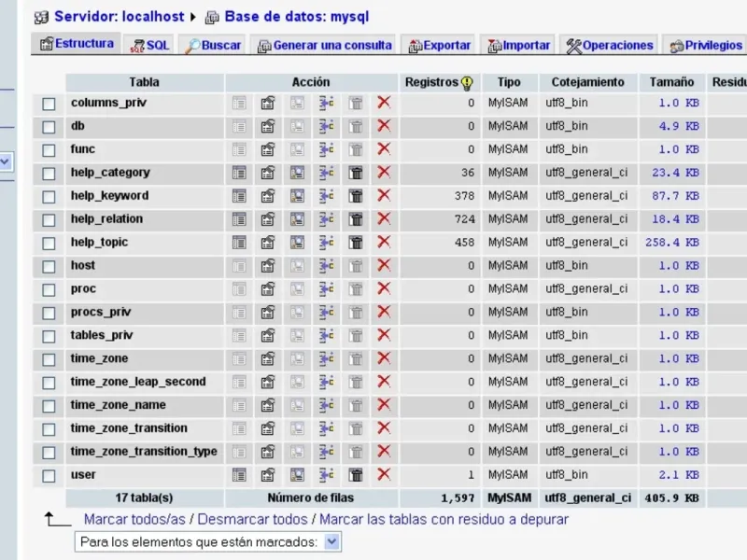This screenshot has width=747, height=560.
Task: Drop (red X) the func table
Action: pyautogui.click(x=384, y=149)
